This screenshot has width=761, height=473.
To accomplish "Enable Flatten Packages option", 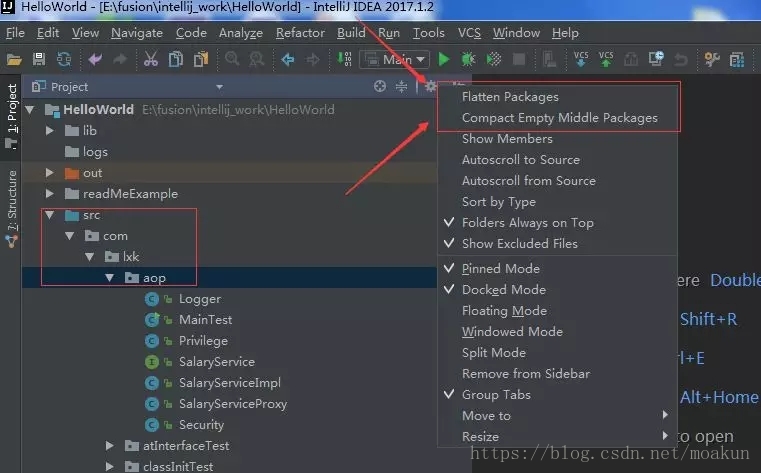I will coord(557,97).
